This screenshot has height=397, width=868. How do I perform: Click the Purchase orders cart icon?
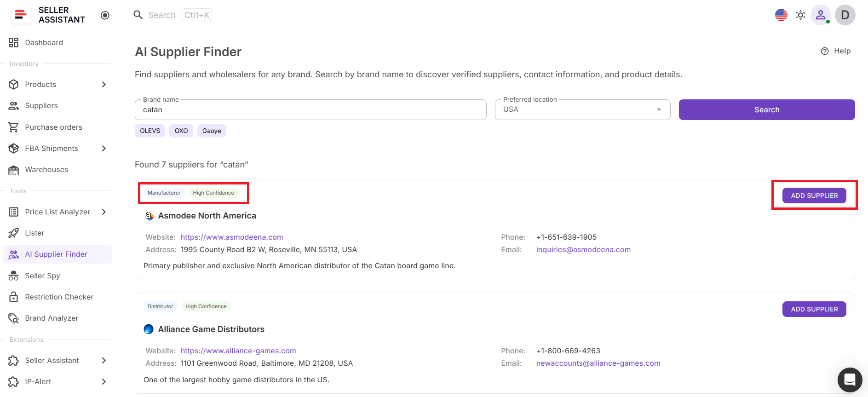click(x=14, y=127)
